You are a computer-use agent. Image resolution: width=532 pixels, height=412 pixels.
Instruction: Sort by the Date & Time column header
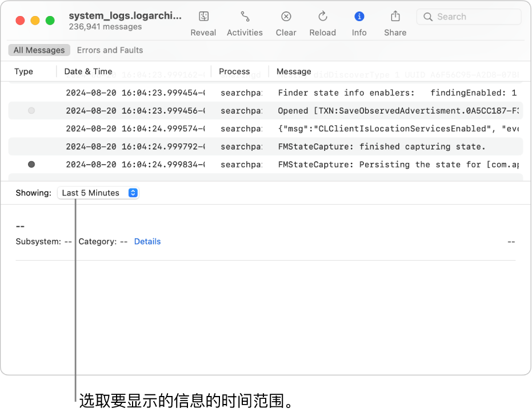pos(88,71)
